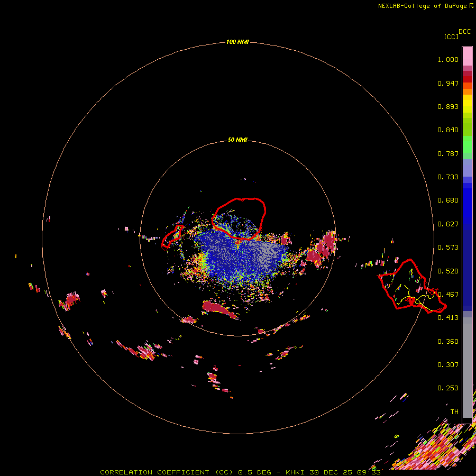Click the 0.627 value on color scale
Viewport: 476px width, 476px height.
[x=448, y=224]
